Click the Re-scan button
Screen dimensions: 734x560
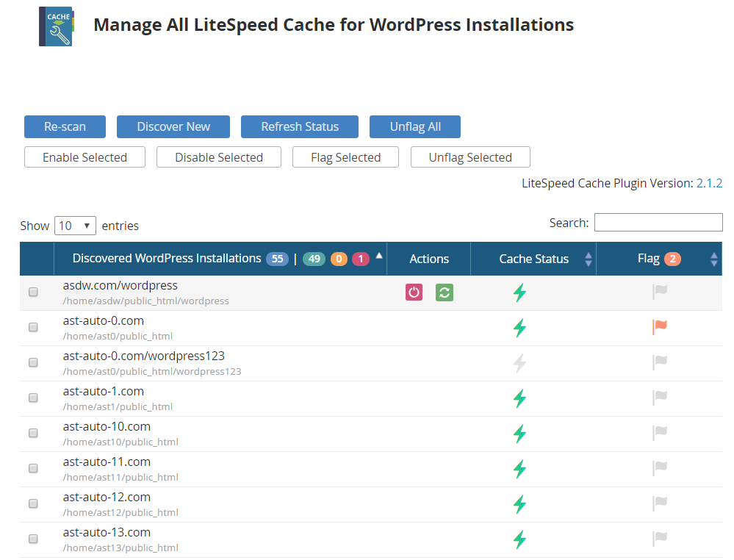point(65,127)
